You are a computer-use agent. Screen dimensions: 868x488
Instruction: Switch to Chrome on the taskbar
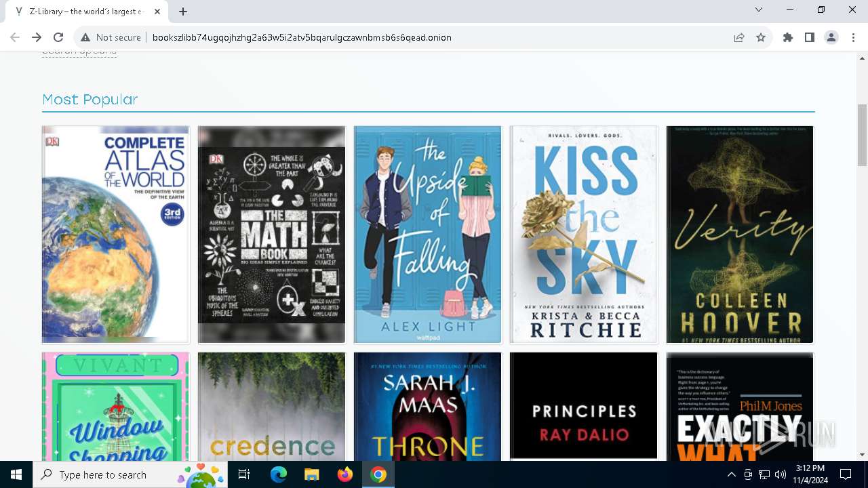pos(378,474)
